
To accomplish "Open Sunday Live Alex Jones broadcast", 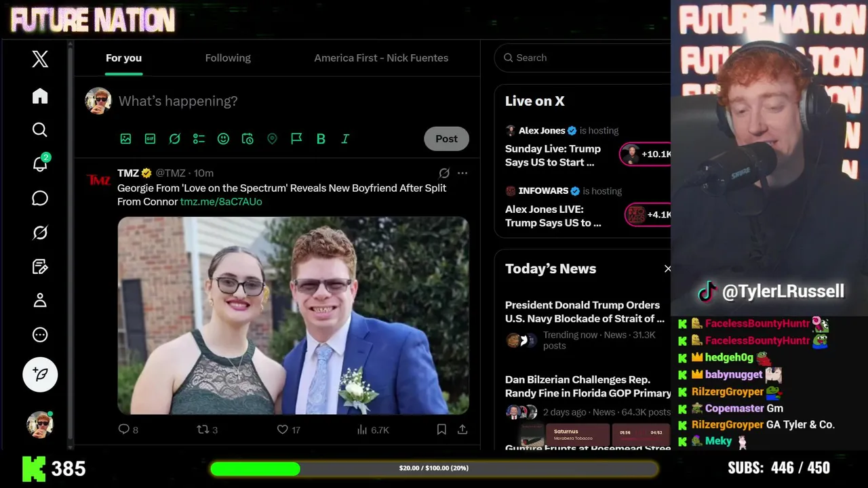I will coord(553,155).
